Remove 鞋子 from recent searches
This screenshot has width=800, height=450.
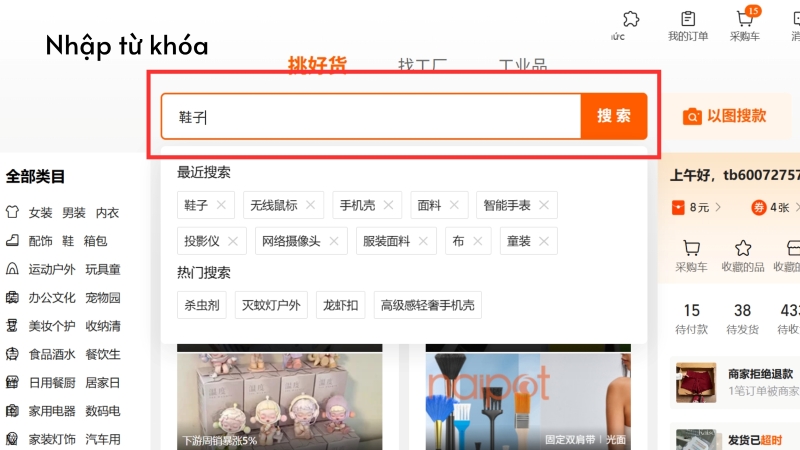click(x=222, y=205)
